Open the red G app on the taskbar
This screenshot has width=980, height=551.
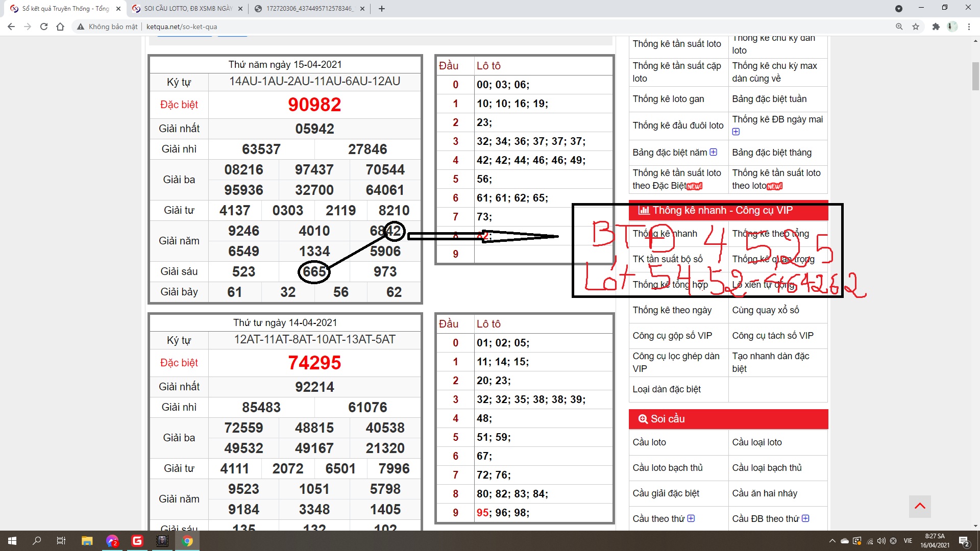point(137,541)
